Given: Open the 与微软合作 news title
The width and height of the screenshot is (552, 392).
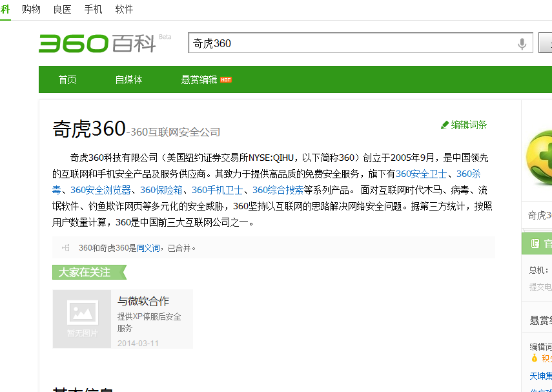Looking at the screenshot, I should click(x=143, y=301).
